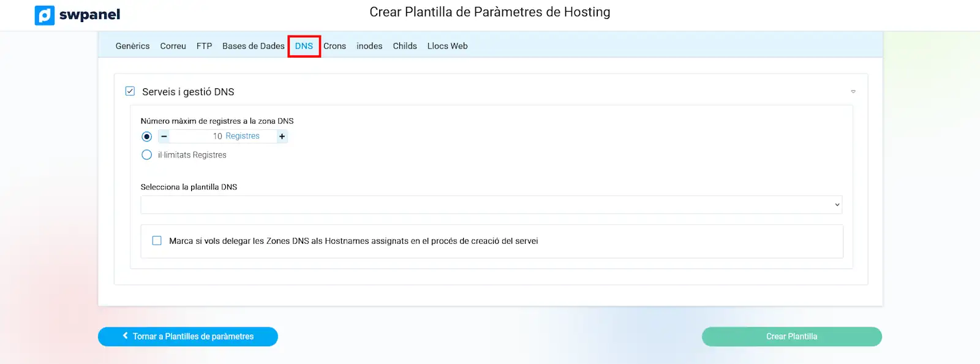Click the swpanel logo icon
Screen dimensions: 980x364
pyautogui.click(x=45, y=15)
